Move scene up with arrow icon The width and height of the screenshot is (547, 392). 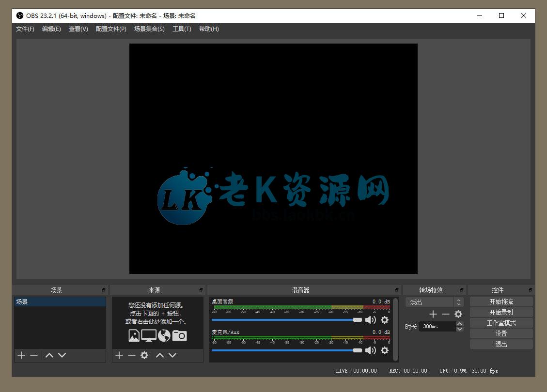49,355
